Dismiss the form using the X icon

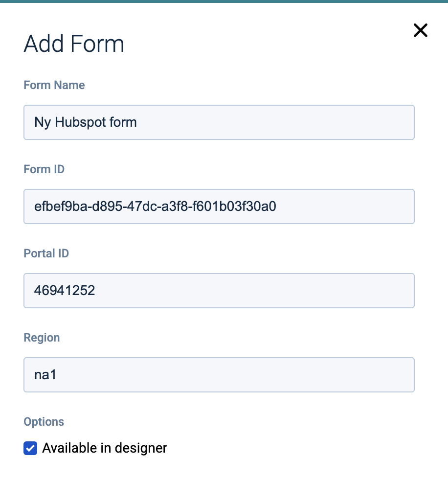[420, 30]
